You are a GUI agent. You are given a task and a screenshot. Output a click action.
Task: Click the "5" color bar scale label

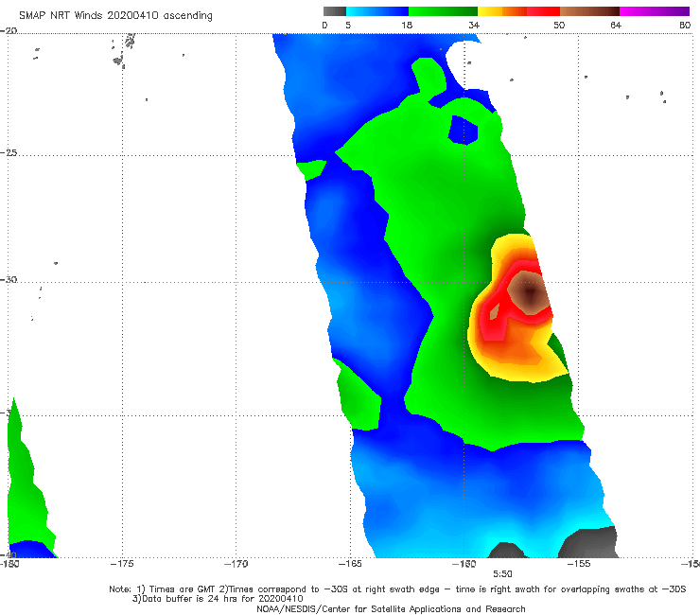(x=348, y=25)
